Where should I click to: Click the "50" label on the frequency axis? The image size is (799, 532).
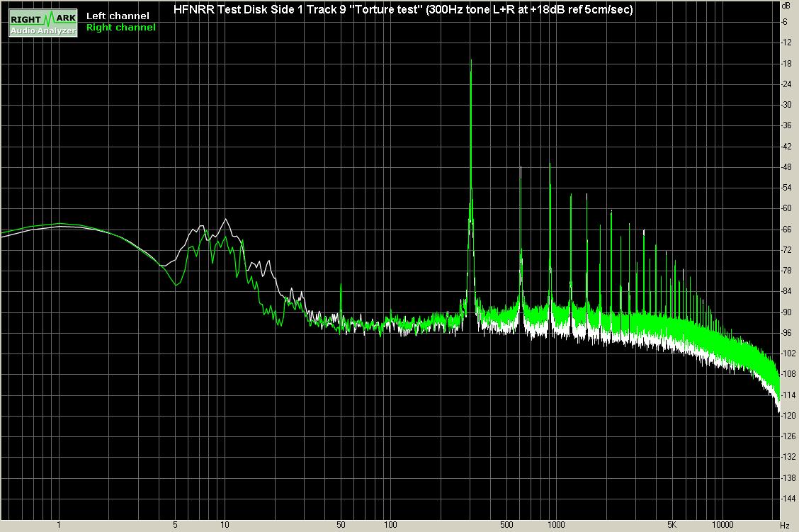click(x=341, y=525)
